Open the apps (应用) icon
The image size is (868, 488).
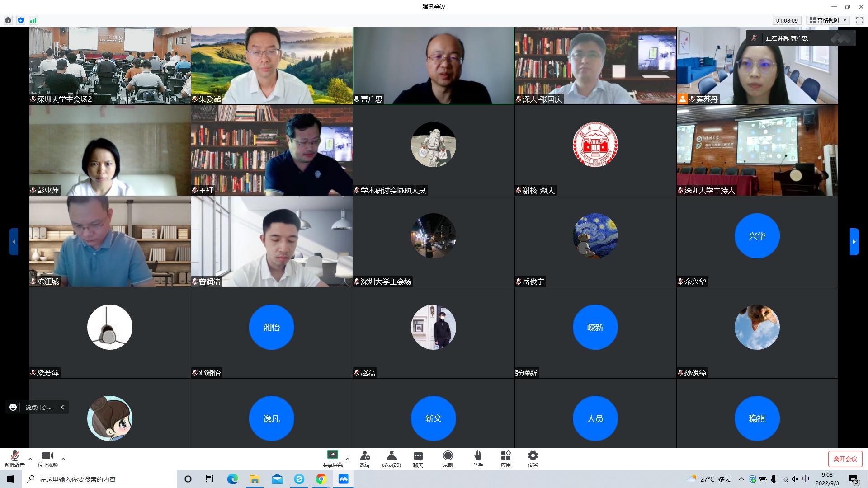(x=505, y=458)
